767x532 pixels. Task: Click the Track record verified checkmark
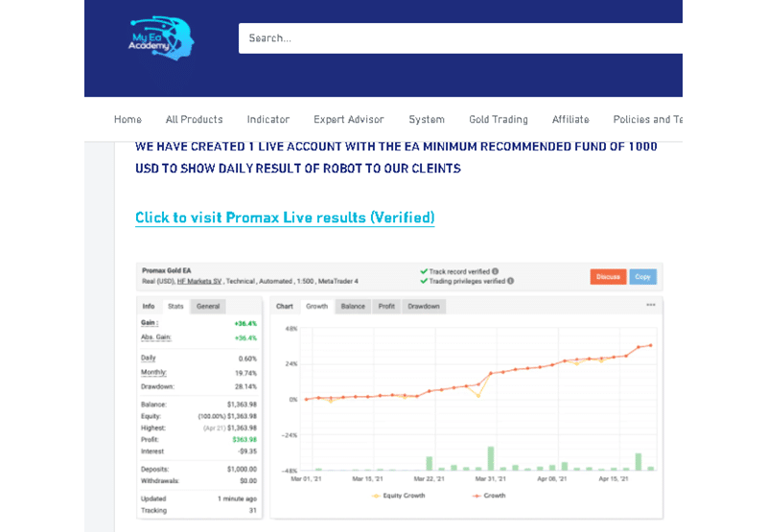424,271
